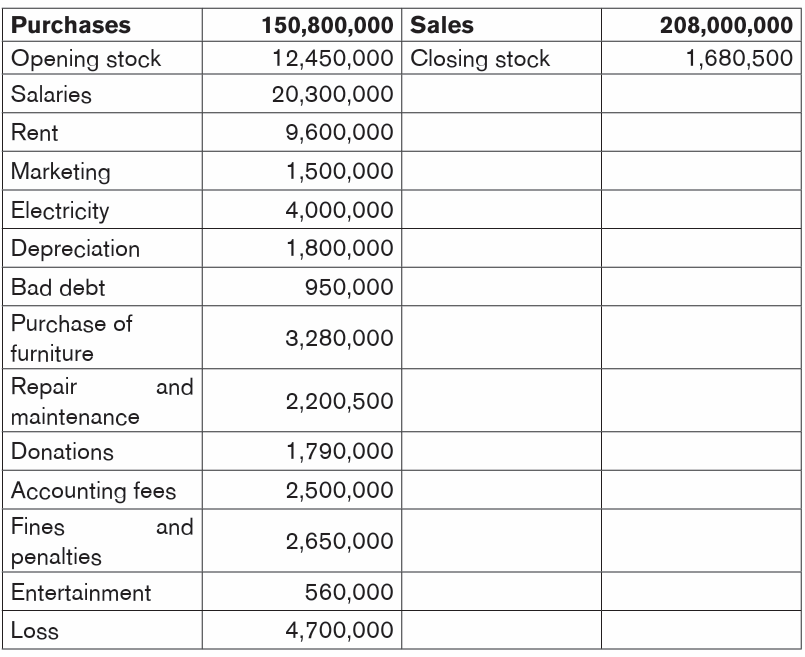Viewport: 805px width, 657px height.
Task: Click the Opening stock label
Action: click(86, 59)
